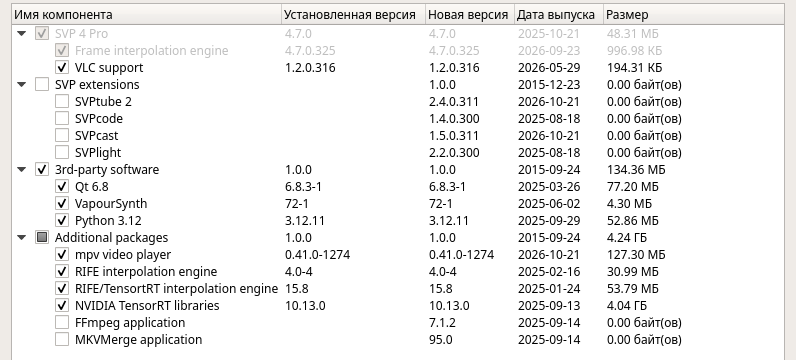Uncheck the VapourSynth checkbox

pyautogui.click(x=62, y=204)
